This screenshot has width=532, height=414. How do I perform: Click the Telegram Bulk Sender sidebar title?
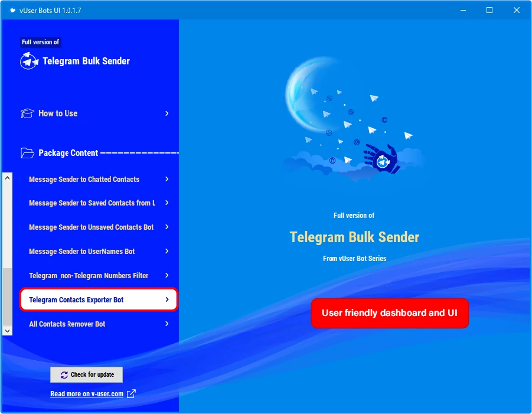86,61
